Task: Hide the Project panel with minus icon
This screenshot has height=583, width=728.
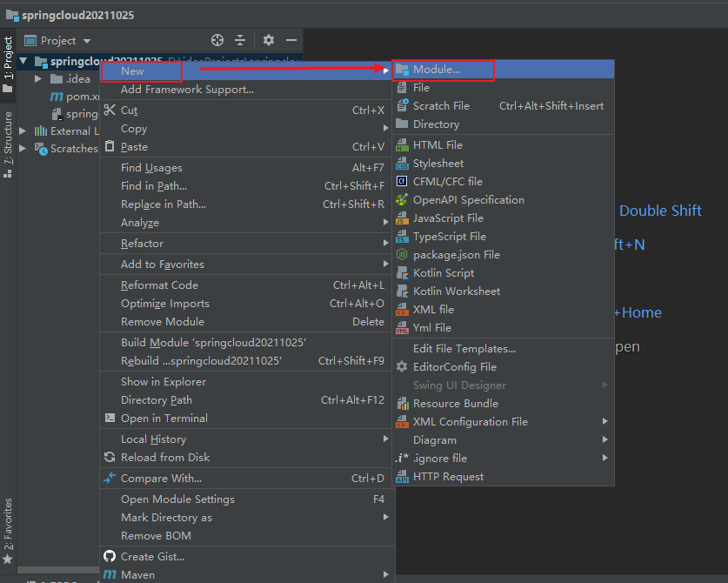Action: click(x=291, y=40)
